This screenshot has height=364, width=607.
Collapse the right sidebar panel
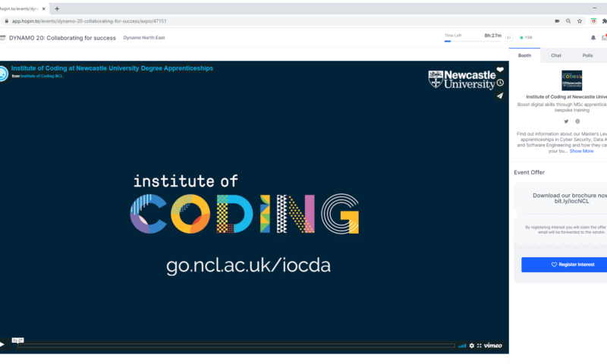click(x=509, y=37)
